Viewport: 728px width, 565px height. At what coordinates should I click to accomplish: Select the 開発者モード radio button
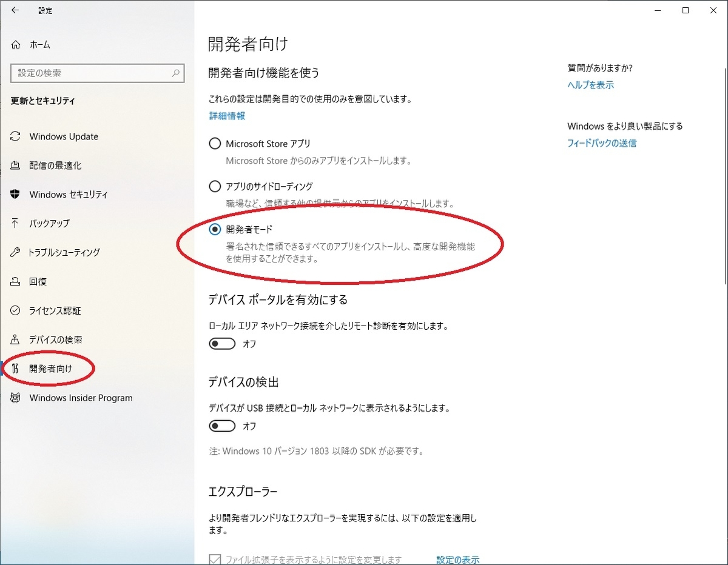coord(214,229)
